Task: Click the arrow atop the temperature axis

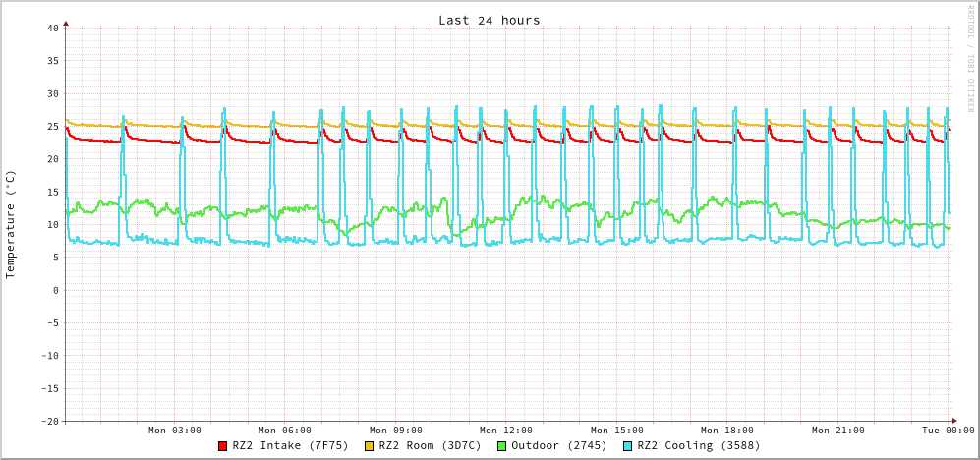Action: pyautogui.click(x=66, y=22)
